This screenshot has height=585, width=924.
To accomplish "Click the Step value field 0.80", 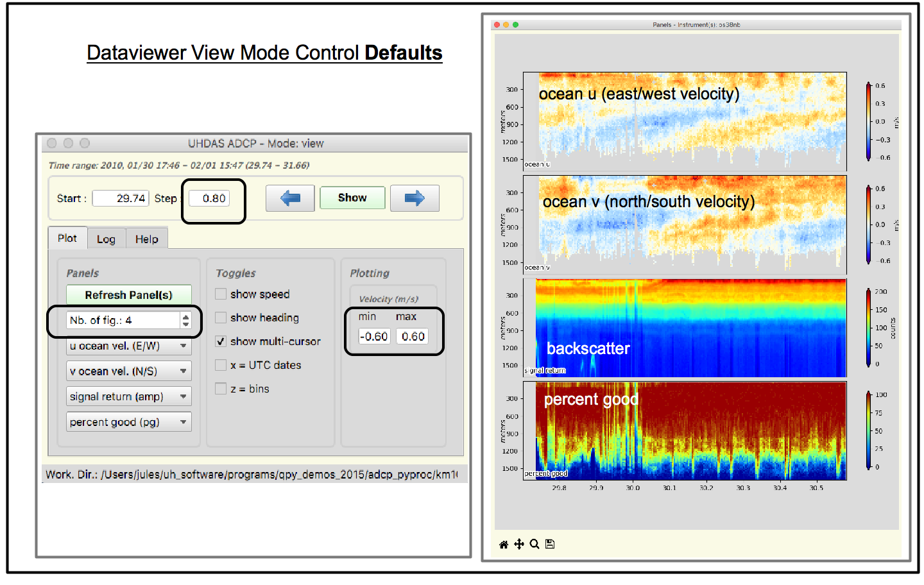I will tap(209, 198).
